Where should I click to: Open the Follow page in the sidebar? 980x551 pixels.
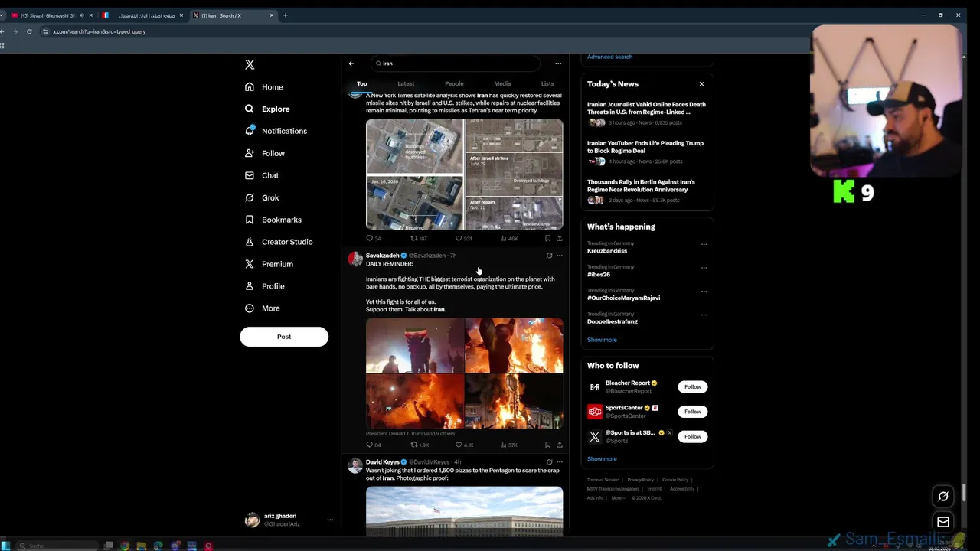click(x=265, y=153)
